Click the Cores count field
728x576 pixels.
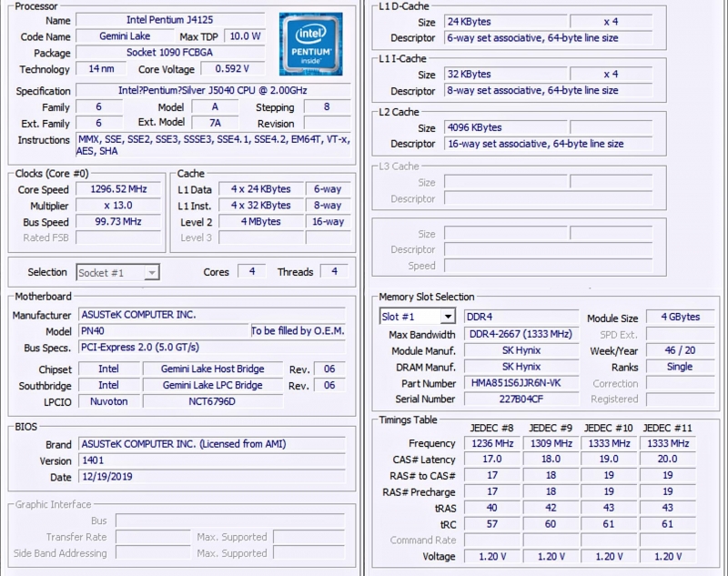coord(252,271)
